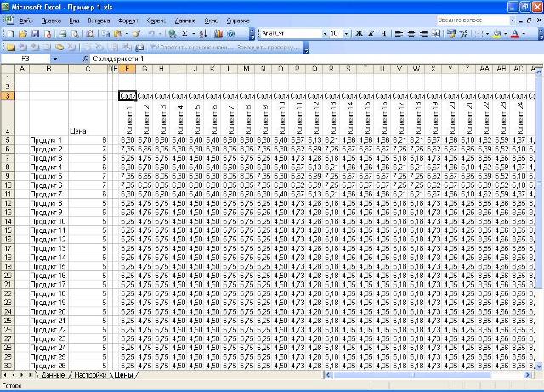Image resolution: width=544 pixels, height=392 pixels.
Task: Toggle center alignment
Action: click(x=411, y=34)
